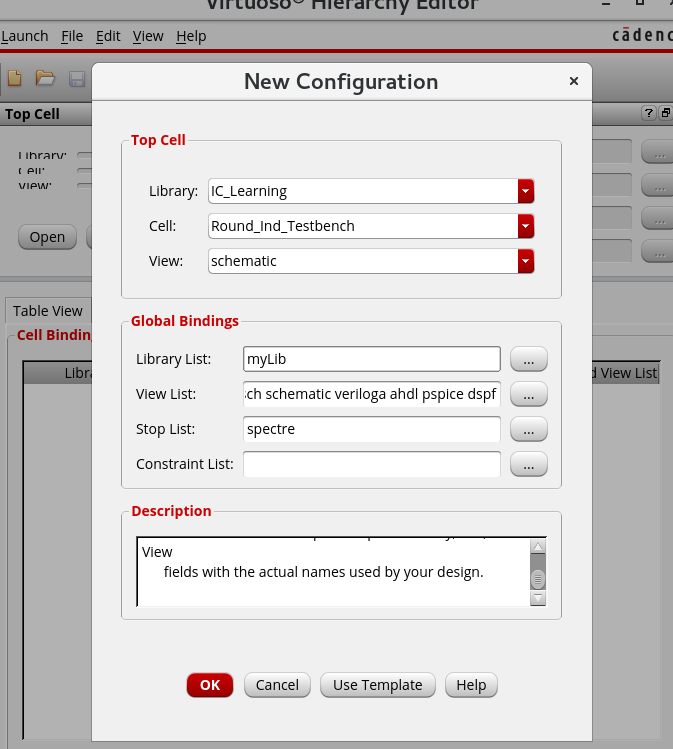
Task: Switch to the Table View tab
Action: tap(48, 311)
